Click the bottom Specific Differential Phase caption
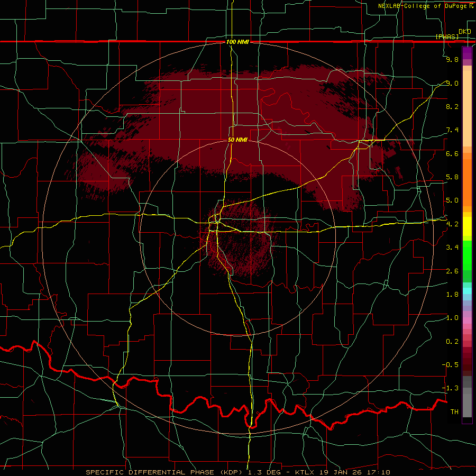 coord(238,472)
